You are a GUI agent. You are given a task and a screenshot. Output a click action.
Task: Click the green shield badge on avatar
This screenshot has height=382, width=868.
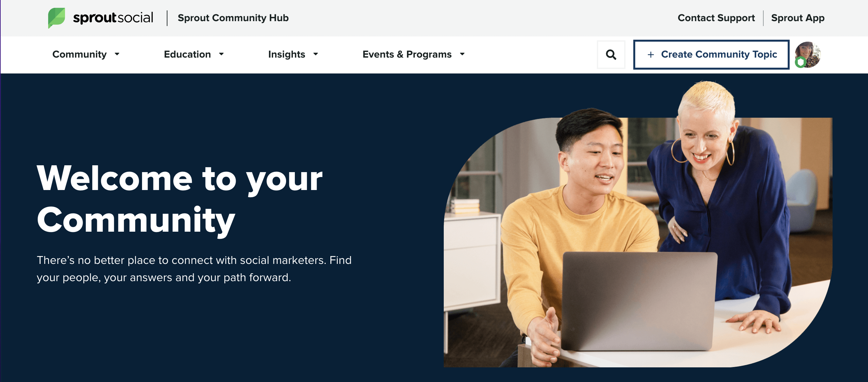(801, 62)
